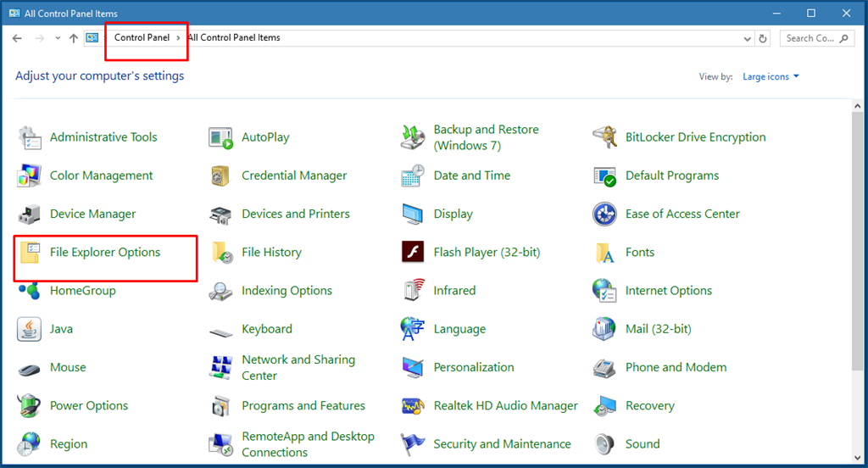Open the Credential Manager icon

[x=221, y=175]
